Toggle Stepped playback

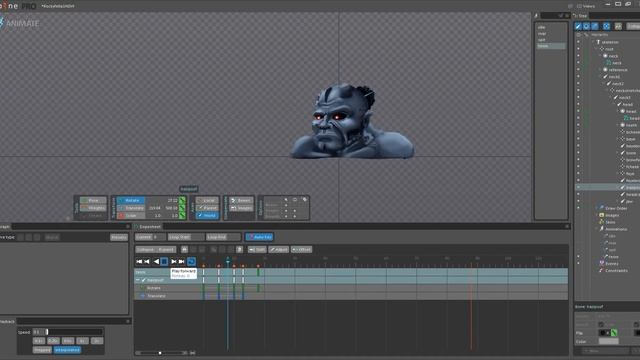click(x=42, y=350)
